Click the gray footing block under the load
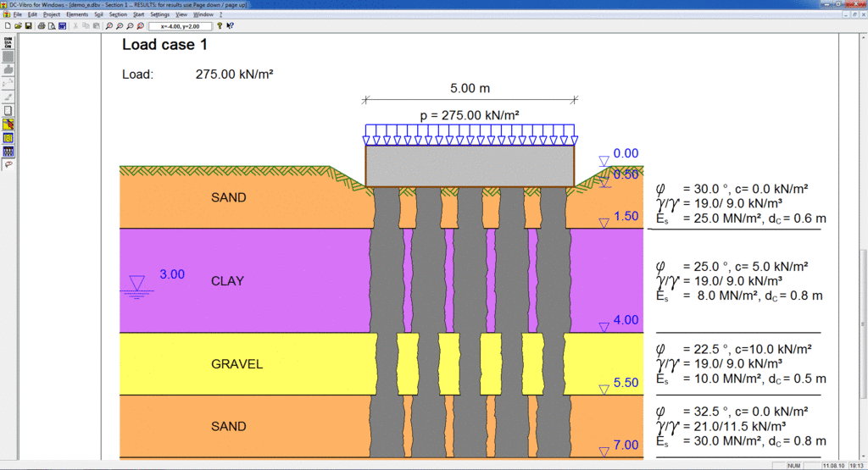The height and width of the screenshot is (470, 868). (x=470, y=166)
